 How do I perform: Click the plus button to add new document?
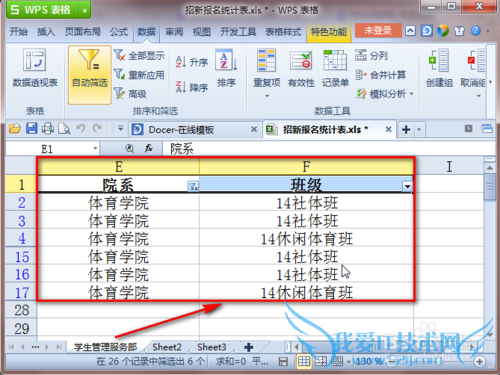coord(406,129)
